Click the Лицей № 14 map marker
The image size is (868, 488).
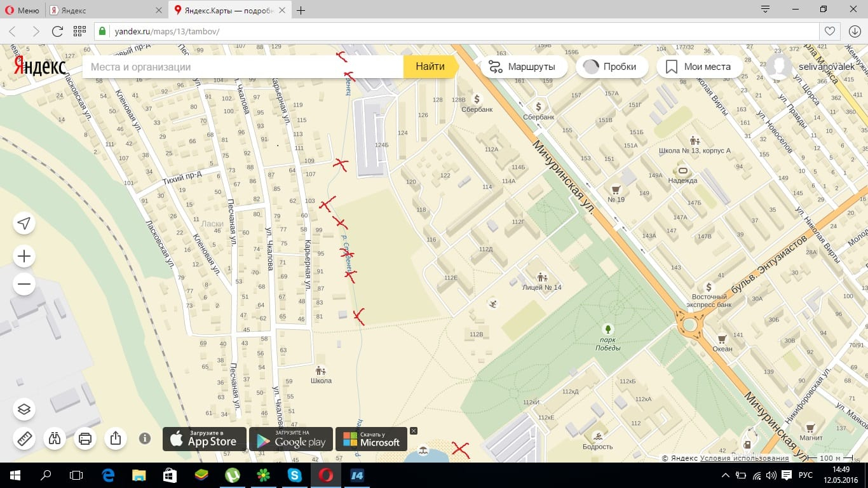pyautogui.click(x=542, y=277)
